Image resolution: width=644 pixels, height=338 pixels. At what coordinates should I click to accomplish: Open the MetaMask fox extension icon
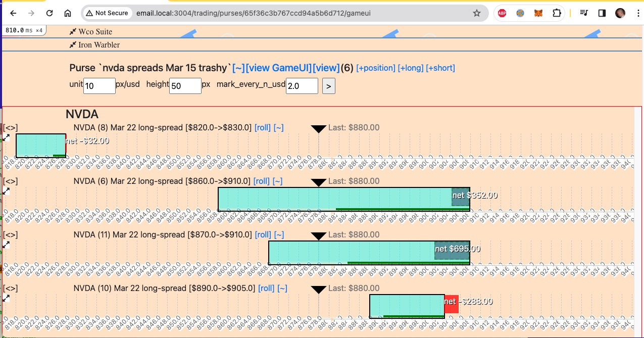pos(538,13)
